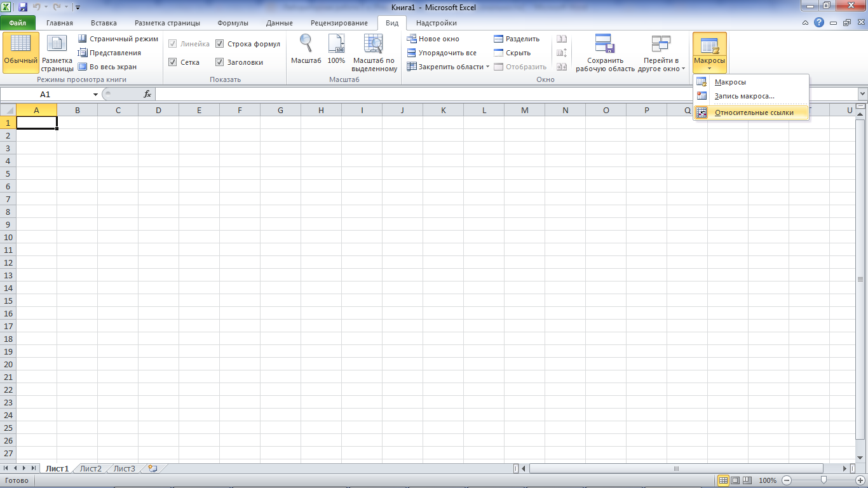Viewport: 868px width, 488px height.
Task: Open the Формулы tab
Action: click(x=233, y=23)
